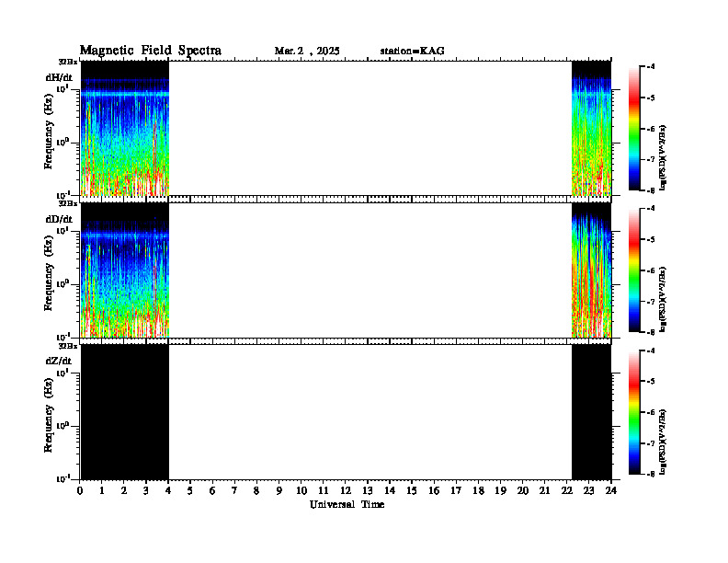Click the dH/dt spectrogram data from 0–4 UT
Viewport: 728px width, 563px height.
click(124, 128)
